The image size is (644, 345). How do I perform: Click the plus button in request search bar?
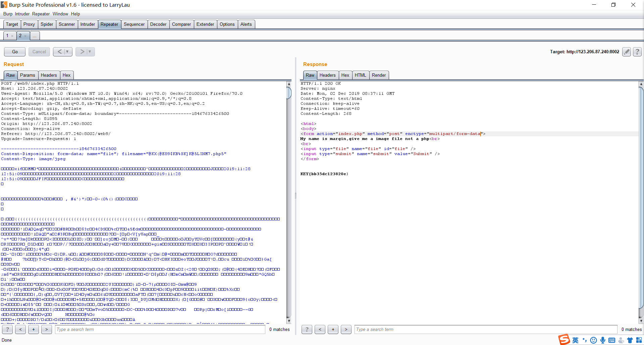pyautogui.click(x=34, y=329)
